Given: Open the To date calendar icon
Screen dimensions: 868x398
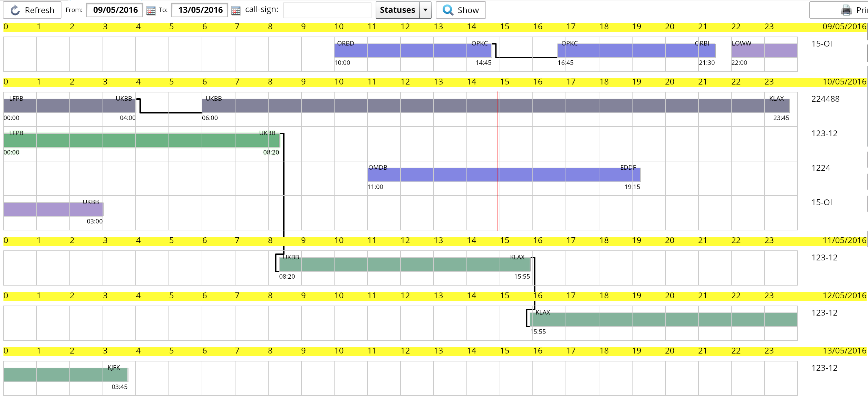Looking at the screenshot, I should (236, 11).
